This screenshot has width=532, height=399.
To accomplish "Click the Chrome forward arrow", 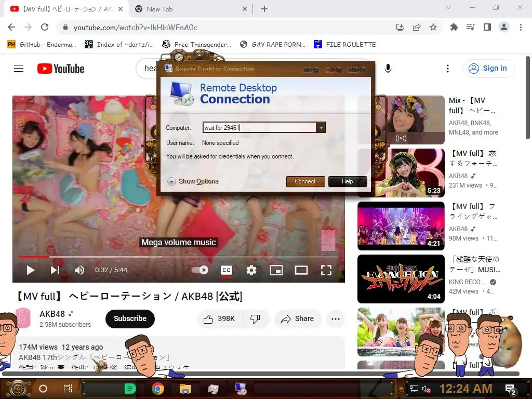I will [x=28, y=27].
